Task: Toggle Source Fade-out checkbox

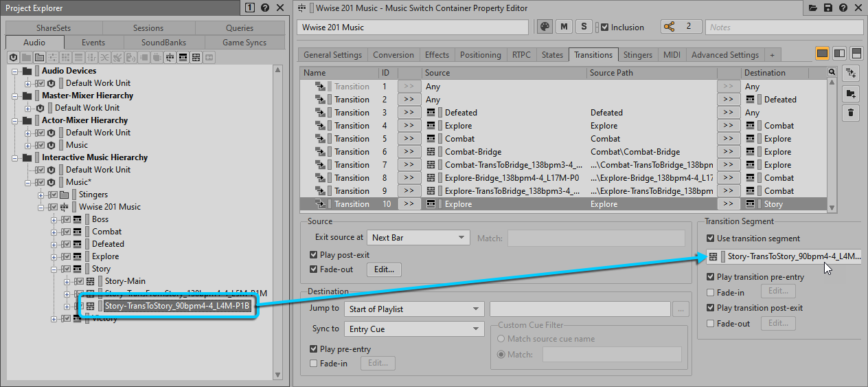Action: pyautogui.click(x=314, y=269)
